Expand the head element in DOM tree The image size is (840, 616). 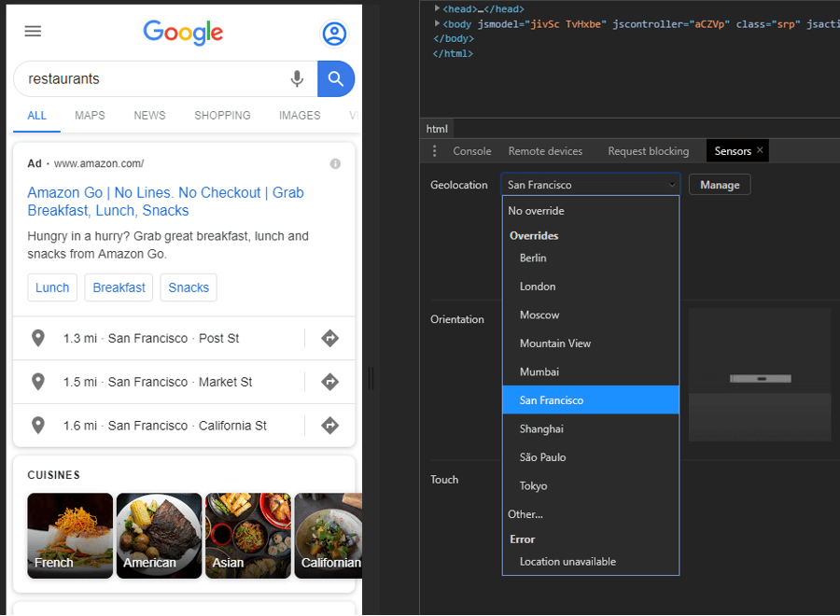click(437, 8)
